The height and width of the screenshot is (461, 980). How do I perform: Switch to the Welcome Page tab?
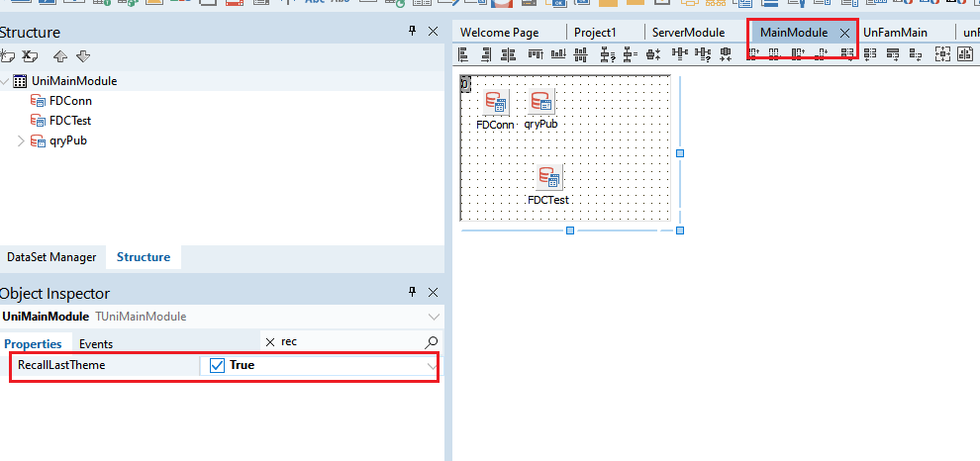(x=499, y=33)
